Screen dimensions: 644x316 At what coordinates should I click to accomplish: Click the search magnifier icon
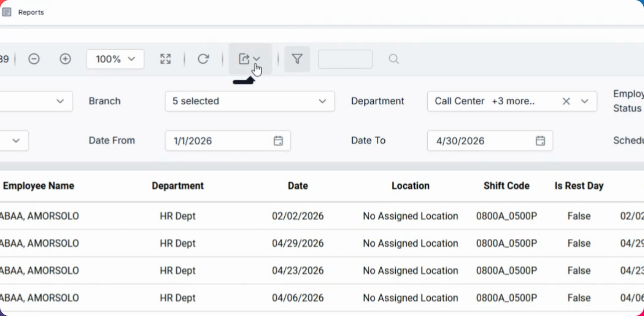394,59
